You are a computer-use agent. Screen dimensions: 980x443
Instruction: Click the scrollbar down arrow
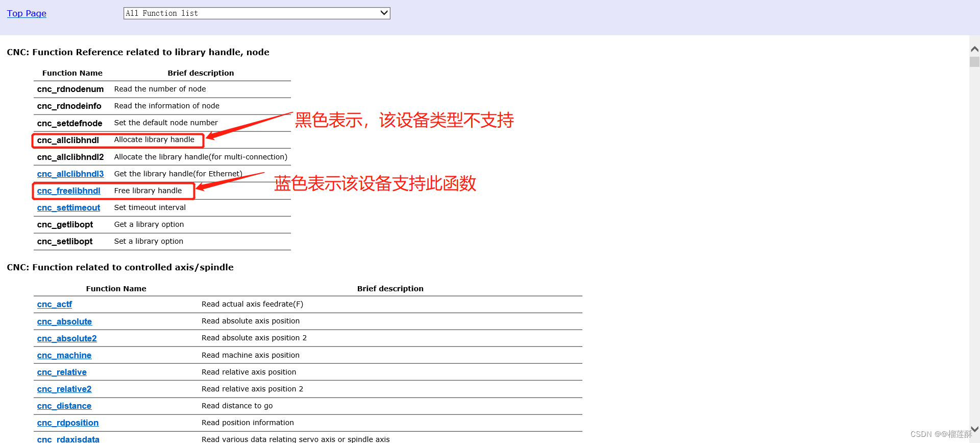[x=974, y=429]
